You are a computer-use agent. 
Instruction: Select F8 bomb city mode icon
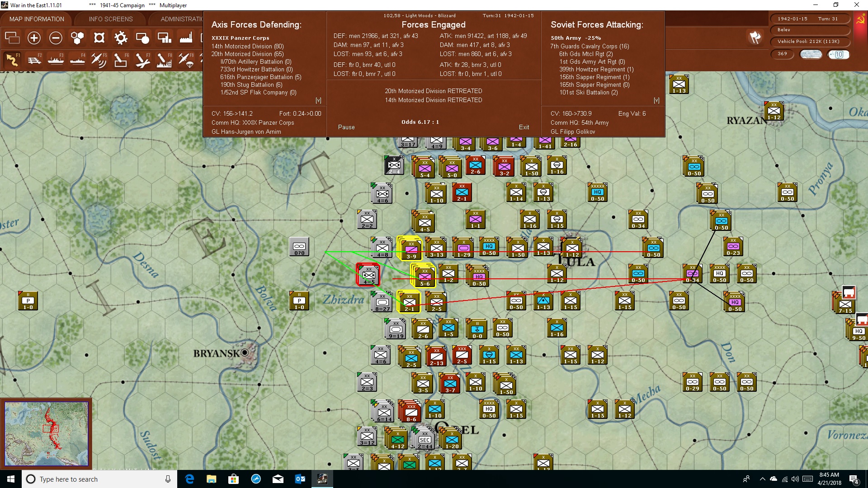click(x=164, y=60)
